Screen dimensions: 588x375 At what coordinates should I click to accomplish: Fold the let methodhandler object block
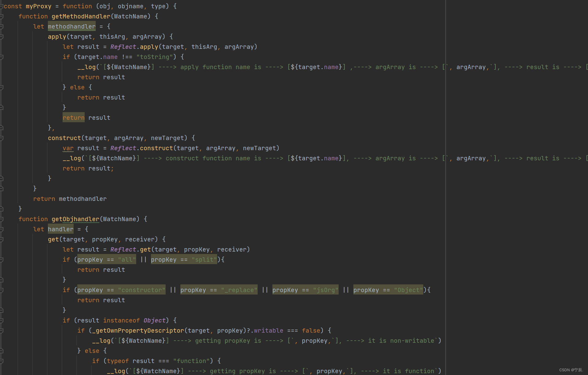tap(2, 26)
